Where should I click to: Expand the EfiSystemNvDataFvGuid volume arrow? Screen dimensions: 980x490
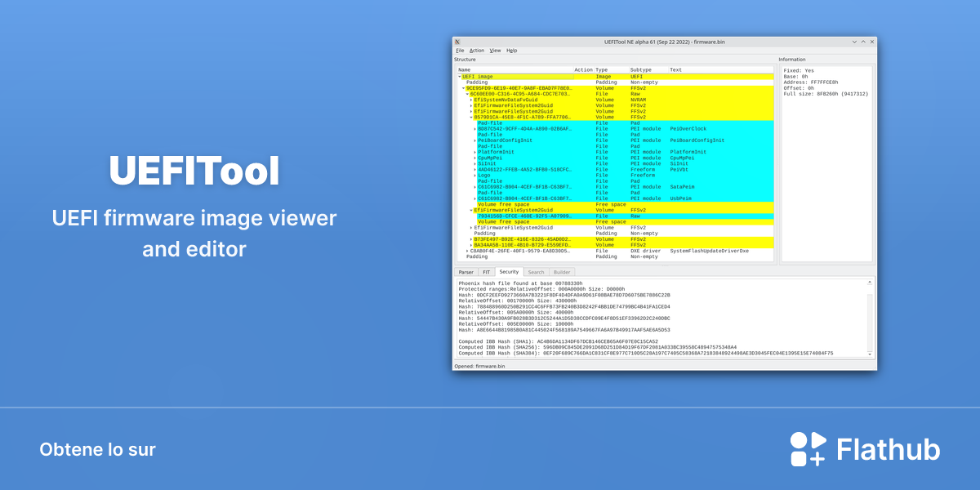471,100
